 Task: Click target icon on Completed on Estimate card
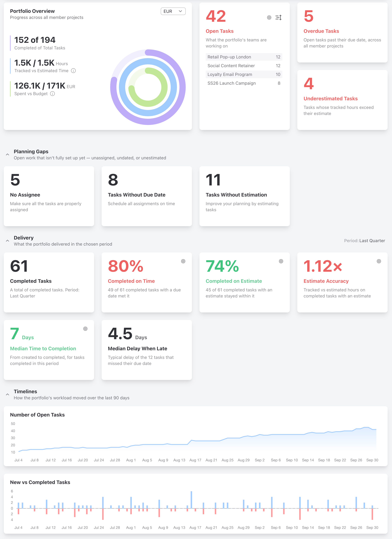(x=281, y=261)
